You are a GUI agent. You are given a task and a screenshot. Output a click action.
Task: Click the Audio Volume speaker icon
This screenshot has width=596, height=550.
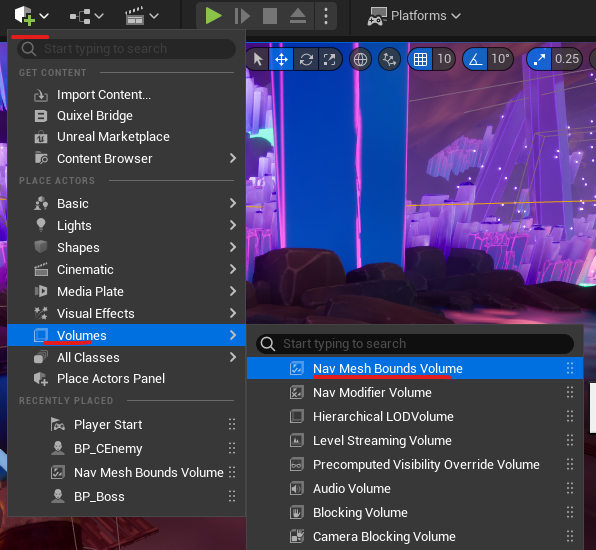tap(296, 488)
